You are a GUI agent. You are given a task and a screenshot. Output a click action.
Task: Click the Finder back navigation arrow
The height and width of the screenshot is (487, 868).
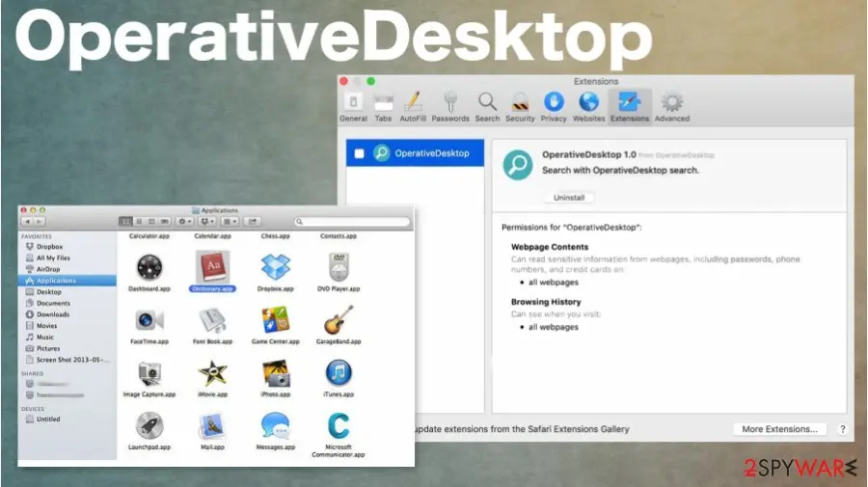tap(27, 222)
